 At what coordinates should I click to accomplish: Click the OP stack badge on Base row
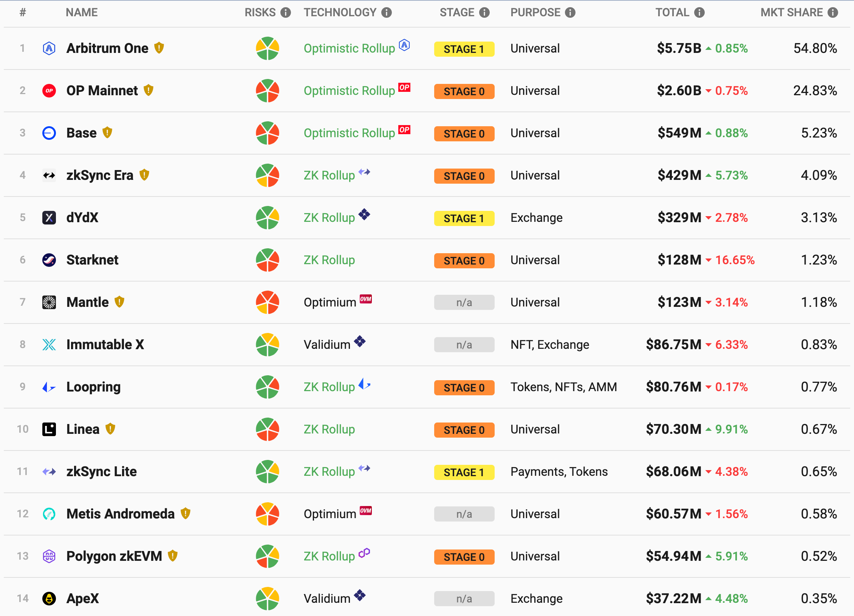pyautogui.click(x=404, y=130)
